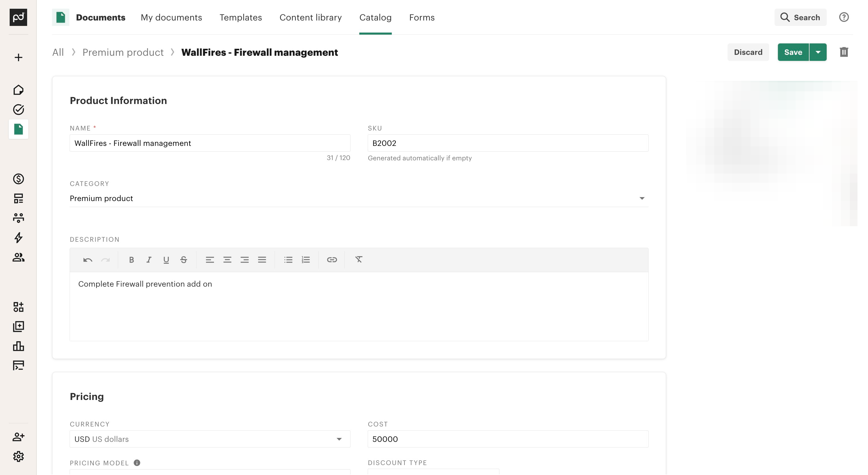This screenshot has width=868, height=475.
Task: Insert a numbered list
Action: tap(306, 260)
